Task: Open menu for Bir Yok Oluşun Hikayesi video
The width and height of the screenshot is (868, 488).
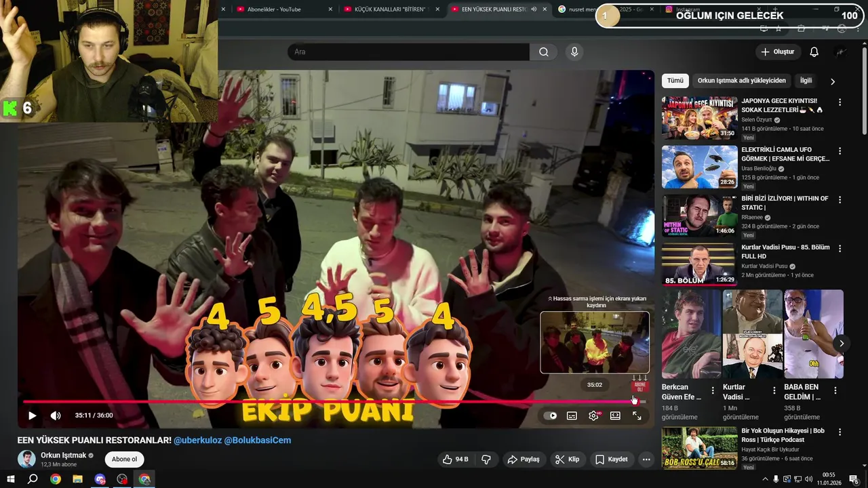Action: point(840,432)
